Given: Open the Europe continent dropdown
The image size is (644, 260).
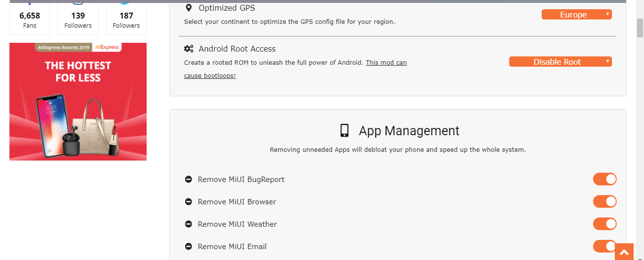Looking at the screenshot, I should tap(577, 15).
